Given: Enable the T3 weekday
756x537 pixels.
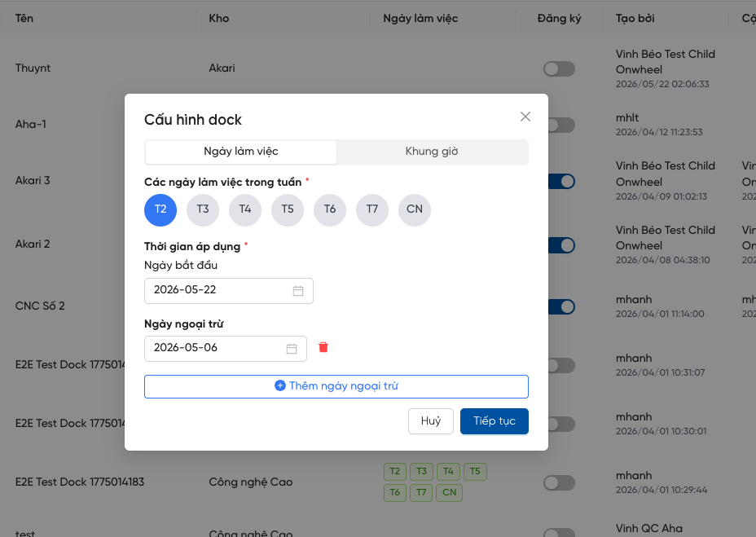Looking at the screenshot, I should point(203,209).
